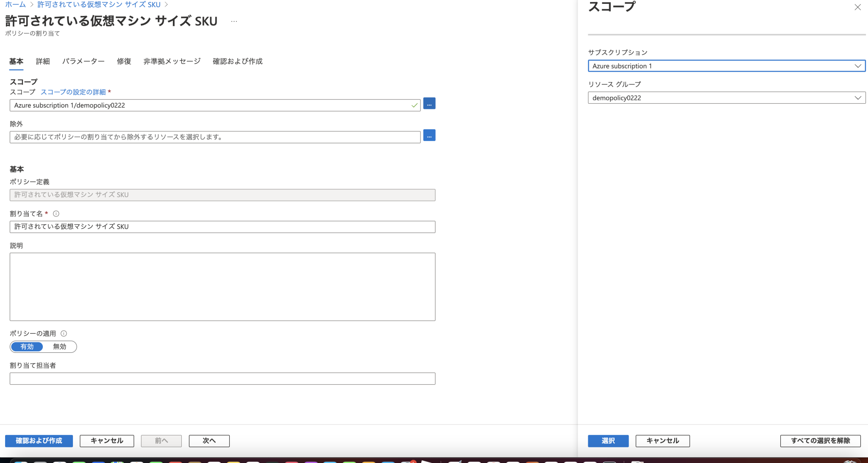Viewport: 868px width, 463px height.
Task: Open scope picker ellipsis button
Action: 429,104
